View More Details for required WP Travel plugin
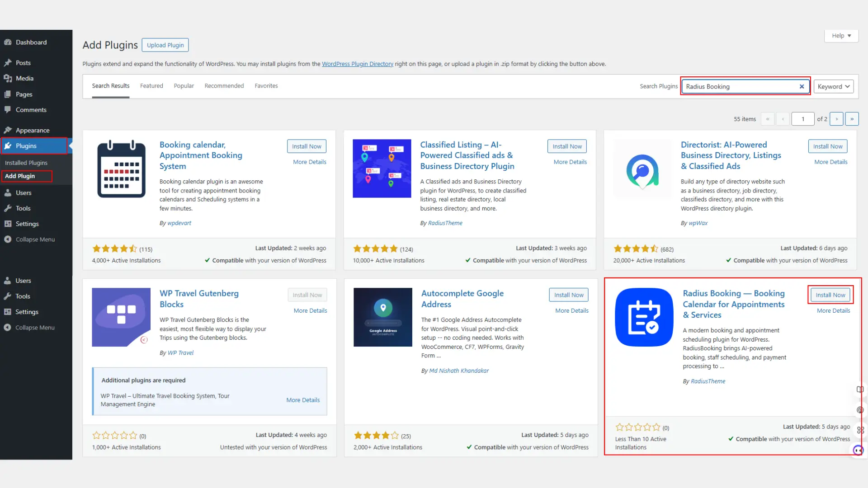This screenshot has height=488, width=868. click(303, 400)
